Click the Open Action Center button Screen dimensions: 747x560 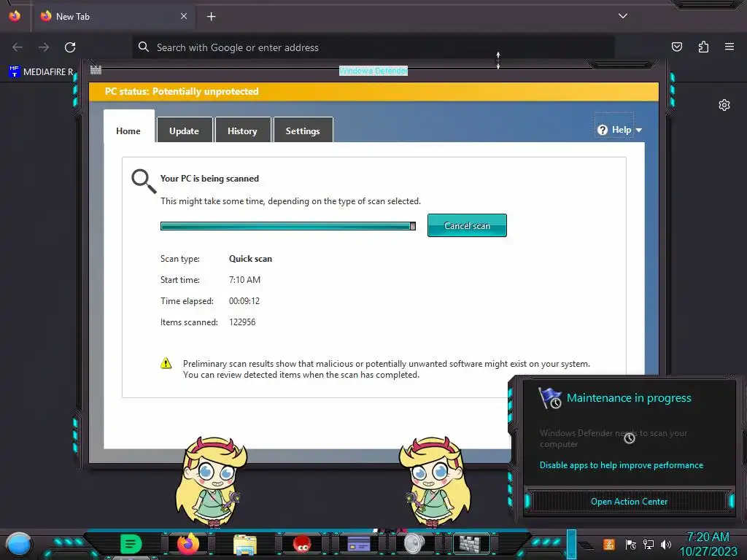(x=629, y=502)
